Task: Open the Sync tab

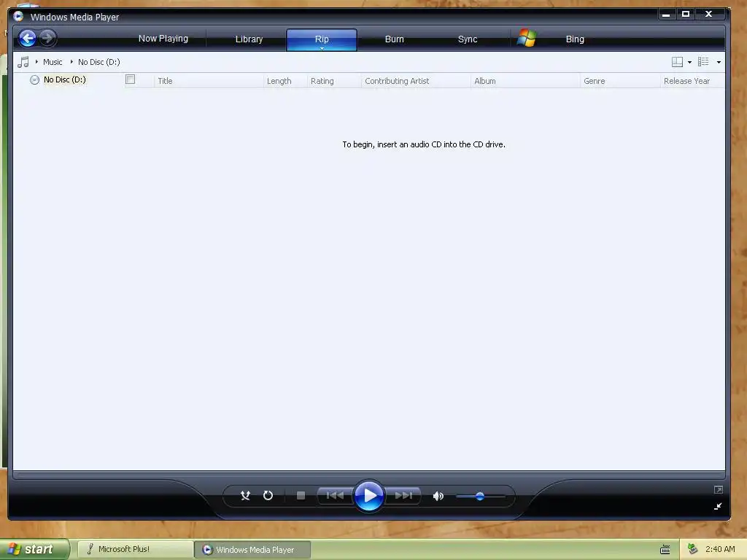Action: pos(468,39)
